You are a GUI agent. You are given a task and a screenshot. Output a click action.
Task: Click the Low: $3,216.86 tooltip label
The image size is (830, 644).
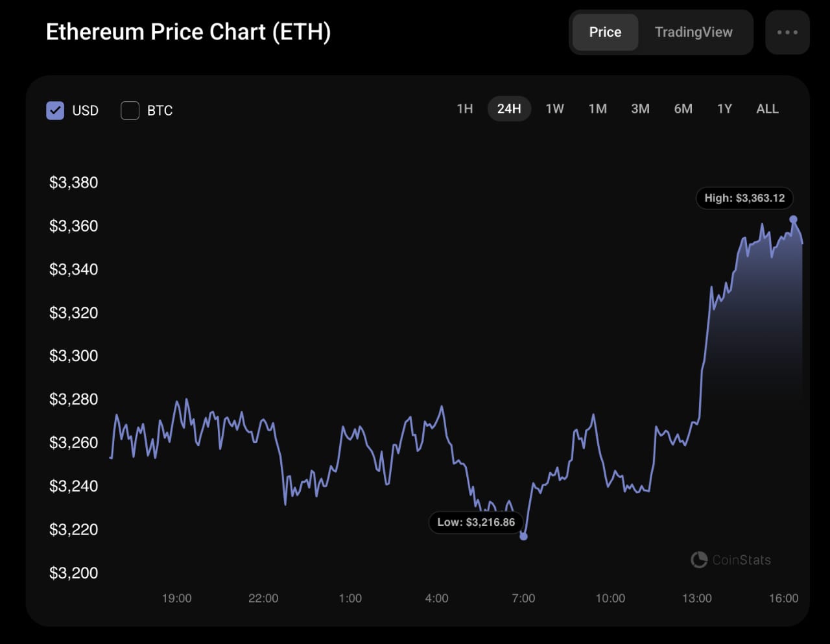coord(476,523)
